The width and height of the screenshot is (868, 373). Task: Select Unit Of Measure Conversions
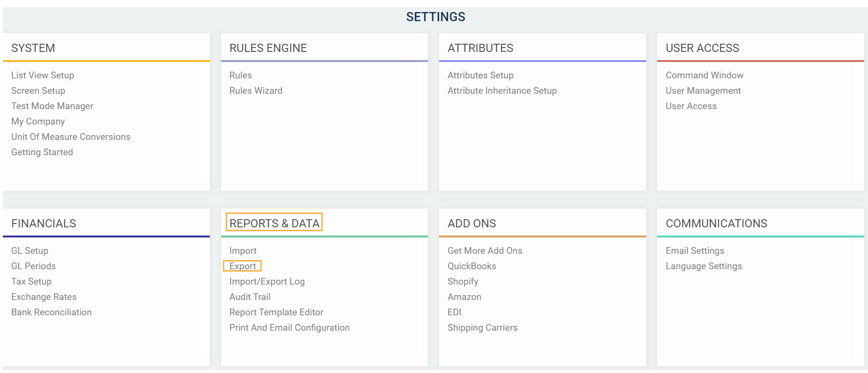(71, 137)
